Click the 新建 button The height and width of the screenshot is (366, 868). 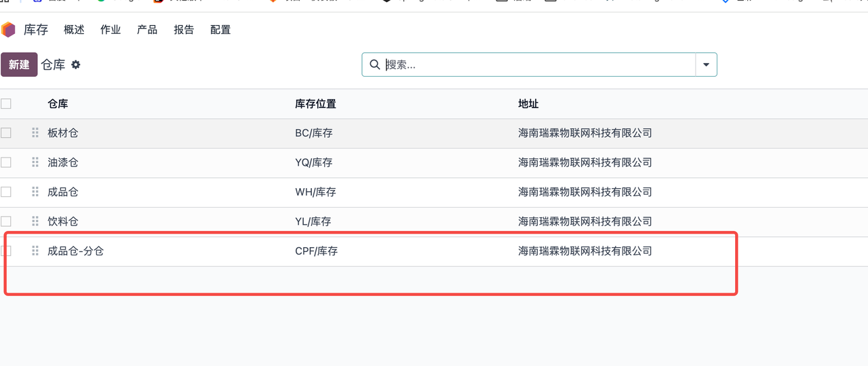19,65
